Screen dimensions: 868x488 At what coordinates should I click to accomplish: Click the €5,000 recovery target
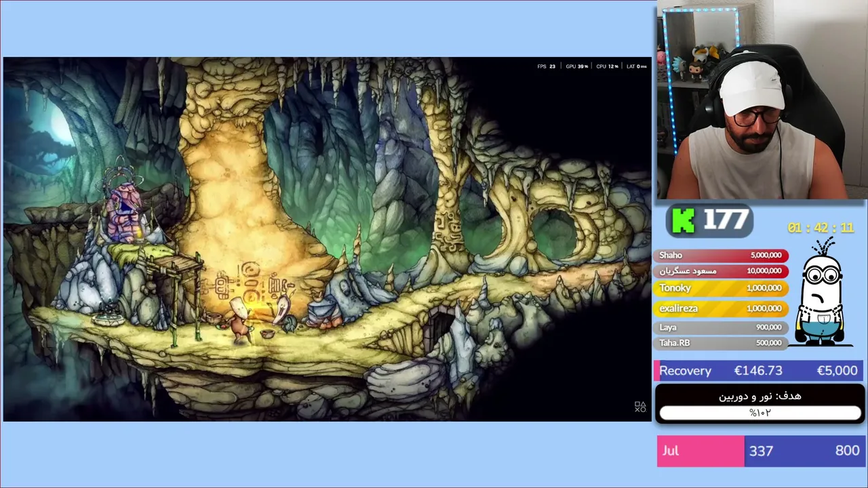(837, 371)
